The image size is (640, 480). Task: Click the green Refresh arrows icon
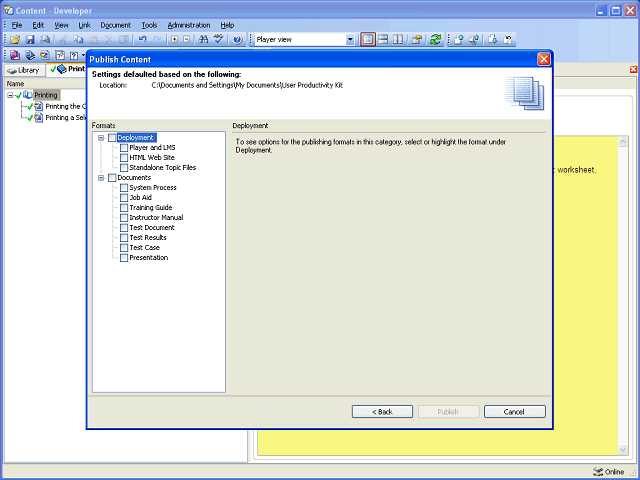pyautogui.click(x=436, y=40)
